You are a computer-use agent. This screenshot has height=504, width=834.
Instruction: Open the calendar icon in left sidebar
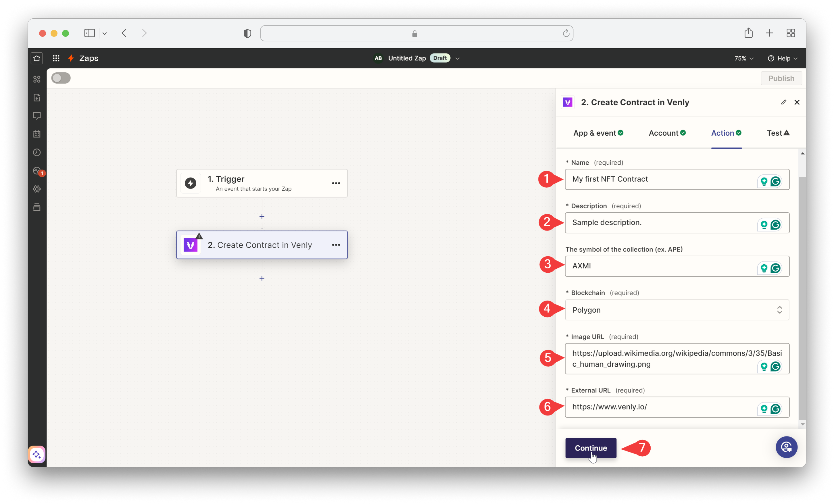click(37, 134)
